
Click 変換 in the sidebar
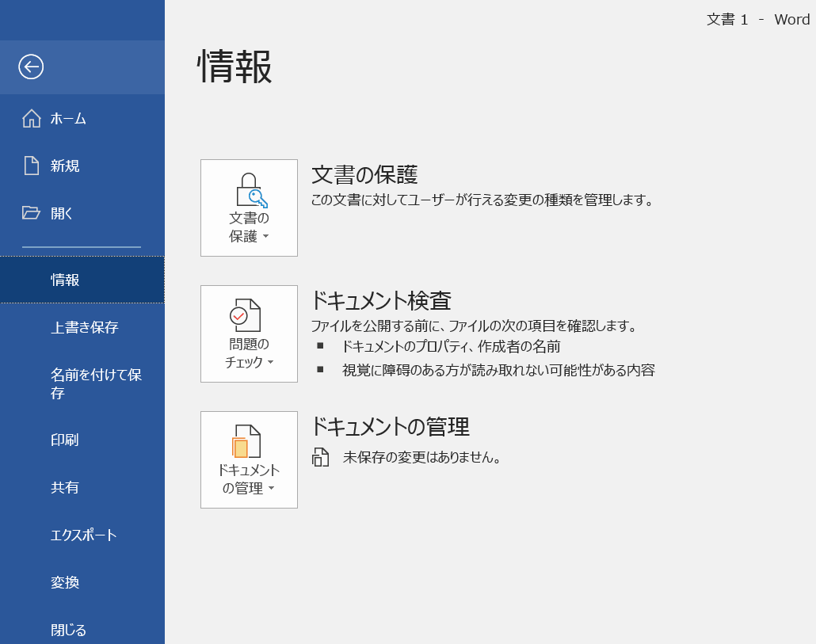point(65,582)
